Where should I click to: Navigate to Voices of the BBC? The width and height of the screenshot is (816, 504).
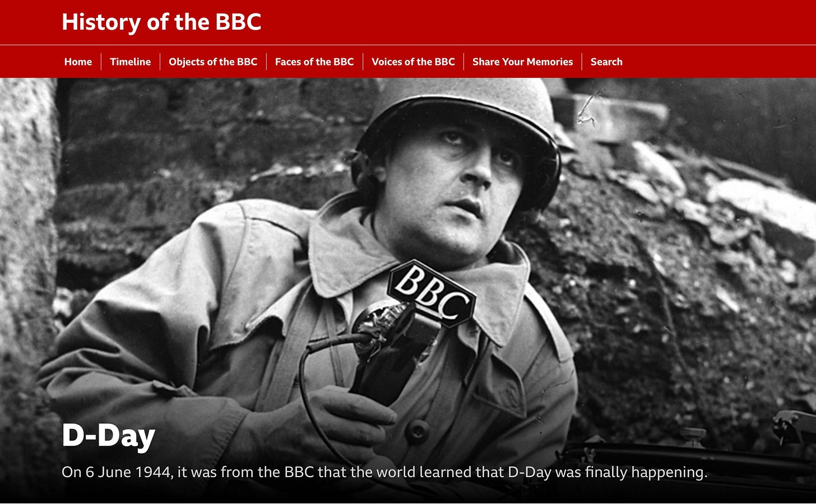[413, 62]
